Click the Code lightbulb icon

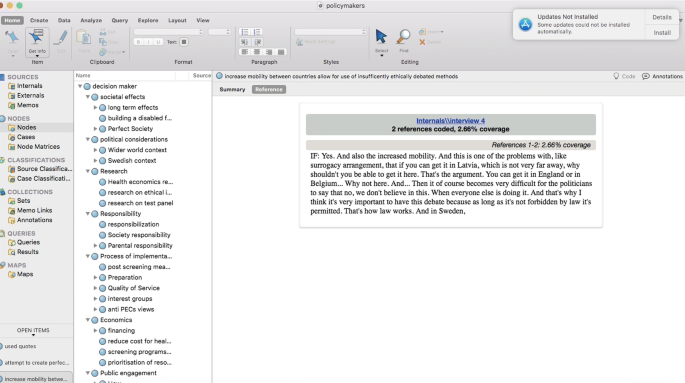tap(616, 76)
